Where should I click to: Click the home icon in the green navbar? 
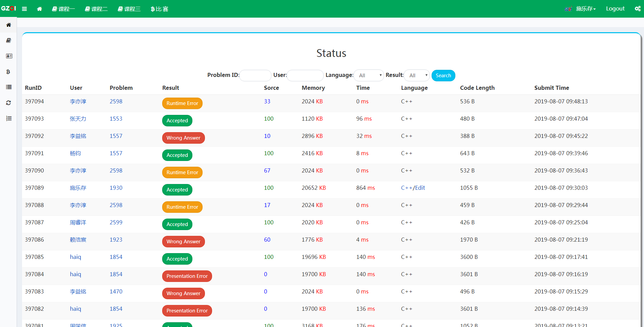tap(39, 9)
